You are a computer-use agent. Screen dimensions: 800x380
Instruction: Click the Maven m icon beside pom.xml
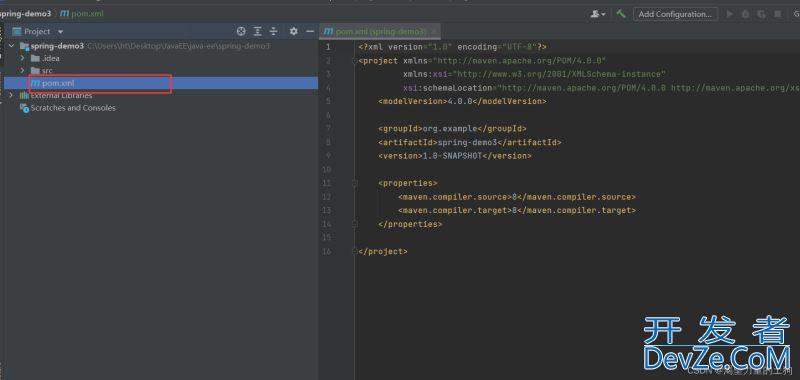click(35, 83)
